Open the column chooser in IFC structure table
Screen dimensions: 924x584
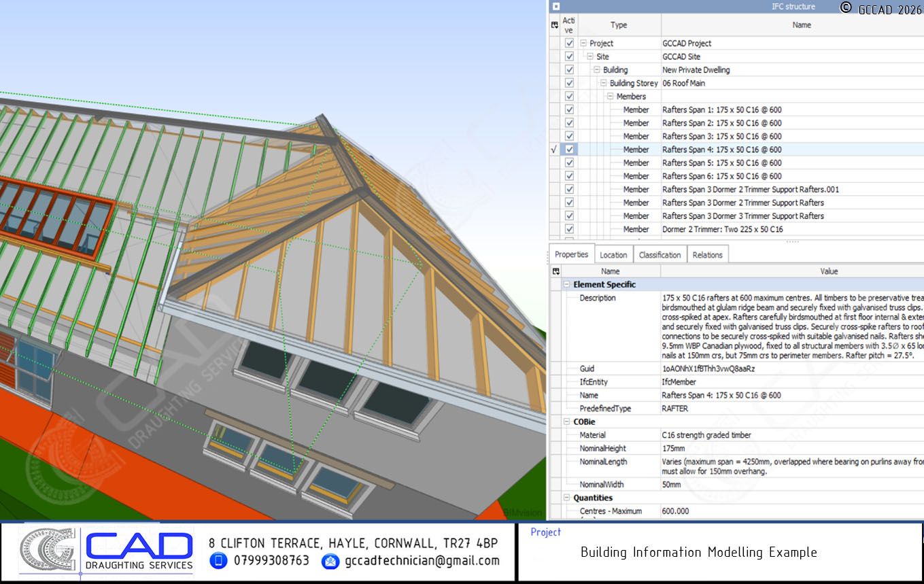[555, 25]
